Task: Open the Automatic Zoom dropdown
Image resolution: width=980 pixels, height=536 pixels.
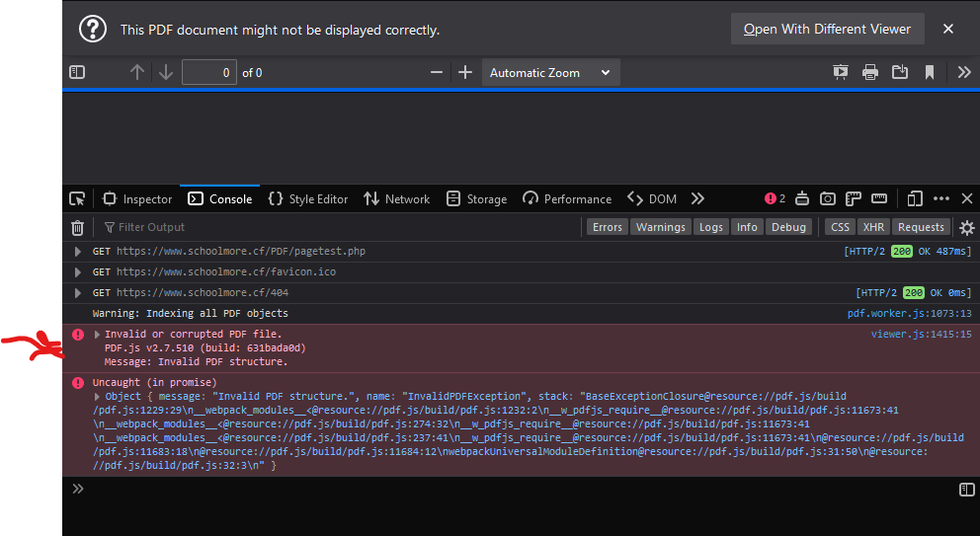Action: [x=549, y=72]
